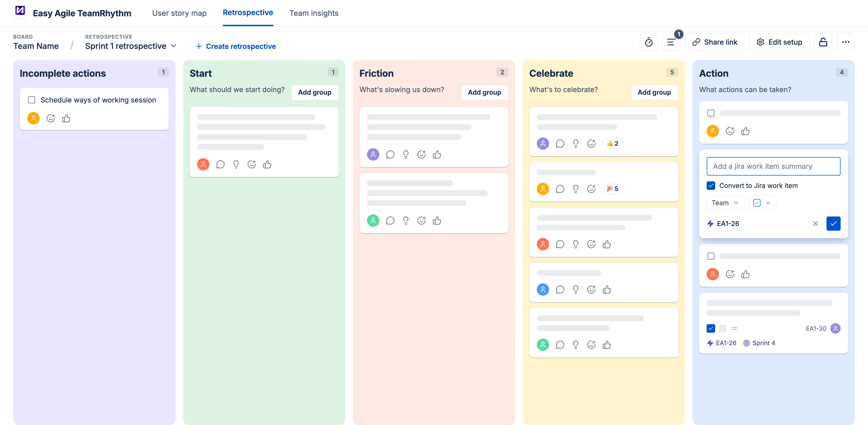
Task: Open the timer icon in the toolbar
Action: pos(649,42)
